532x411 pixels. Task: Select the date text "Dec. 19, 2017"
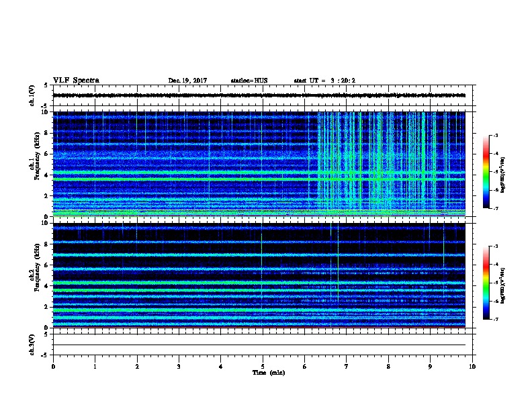click(x=187, y=81)
